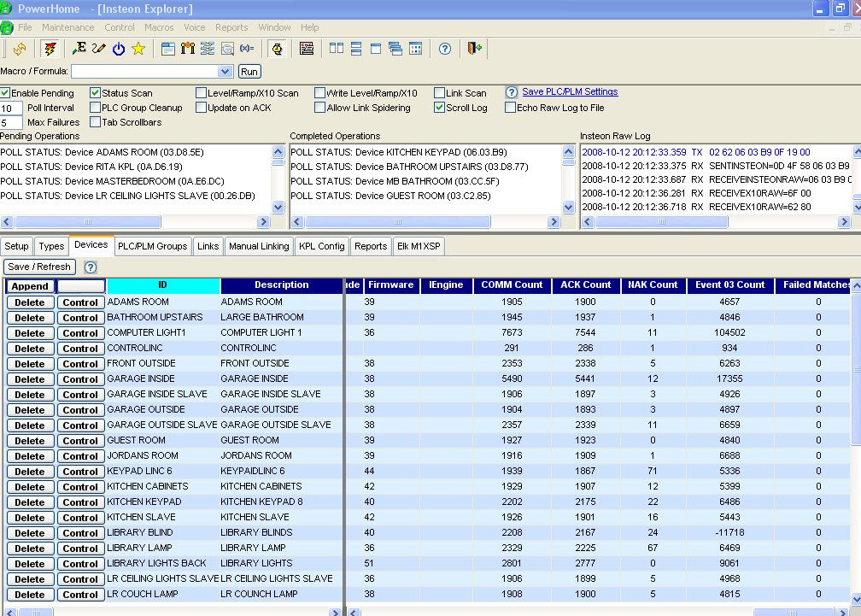Viewport: 861px width, 616px height.
Task: Switch to the KPL Config tab
Action: click(x=322, y=247)
